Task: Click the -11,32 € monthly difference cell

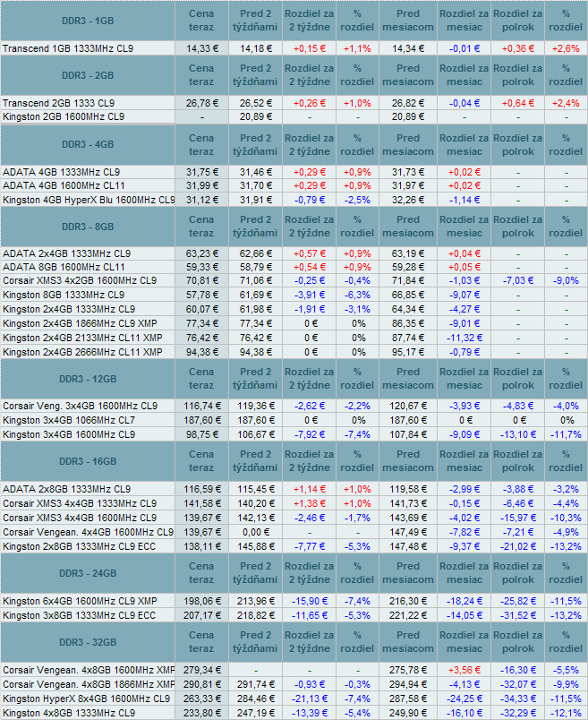Action: [464, 338]
